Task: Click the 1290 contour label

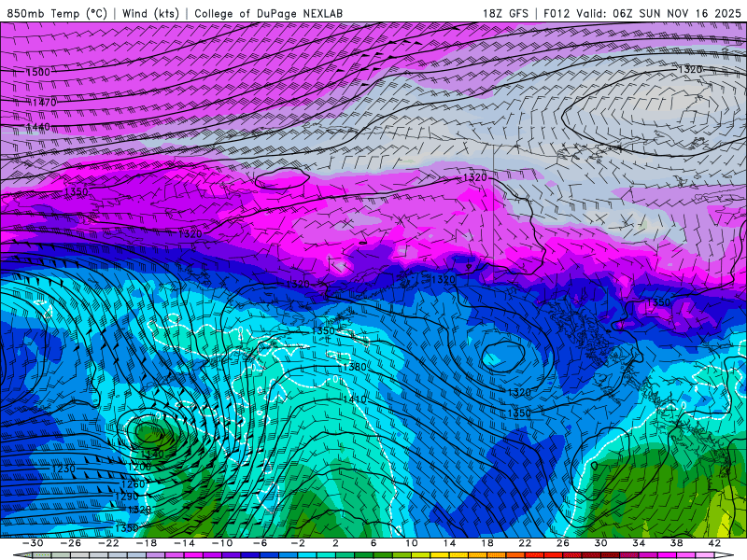Action: click(x=126, y=497)
